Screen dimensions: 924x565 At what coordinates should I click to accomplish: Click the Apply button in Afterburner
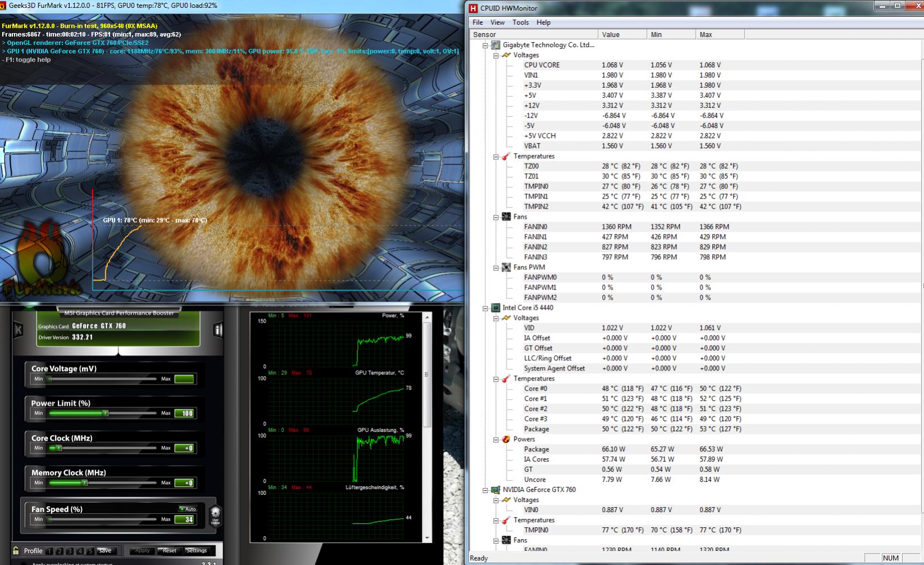coord(143,551)
